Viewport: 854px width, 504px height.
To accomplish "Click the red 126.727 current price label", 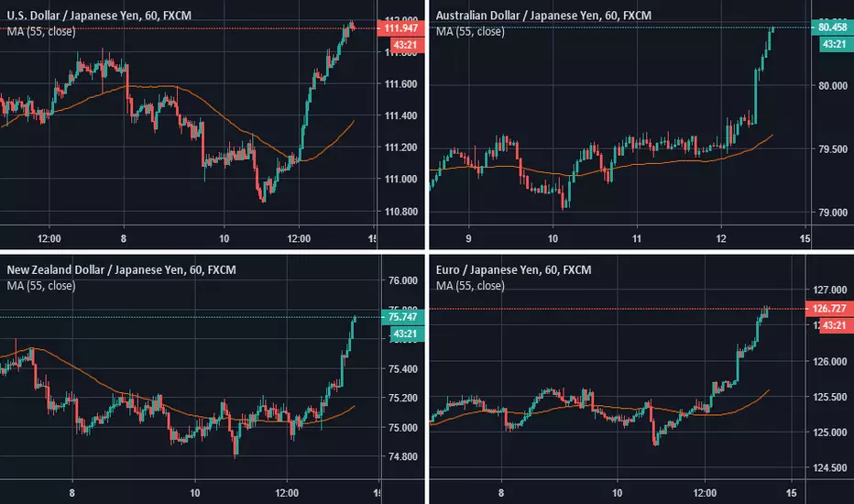I will [828, 309].
